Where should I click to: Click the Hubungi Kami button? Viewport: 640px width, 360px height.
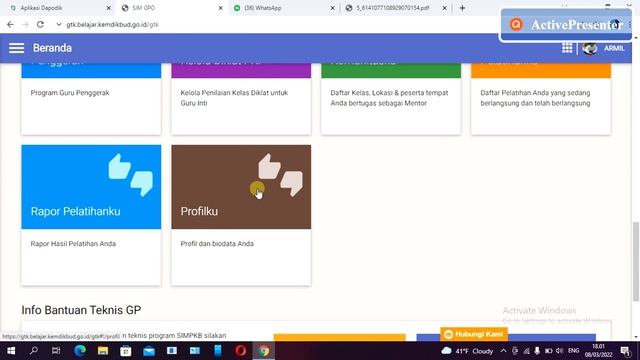(x=474, y=334)
